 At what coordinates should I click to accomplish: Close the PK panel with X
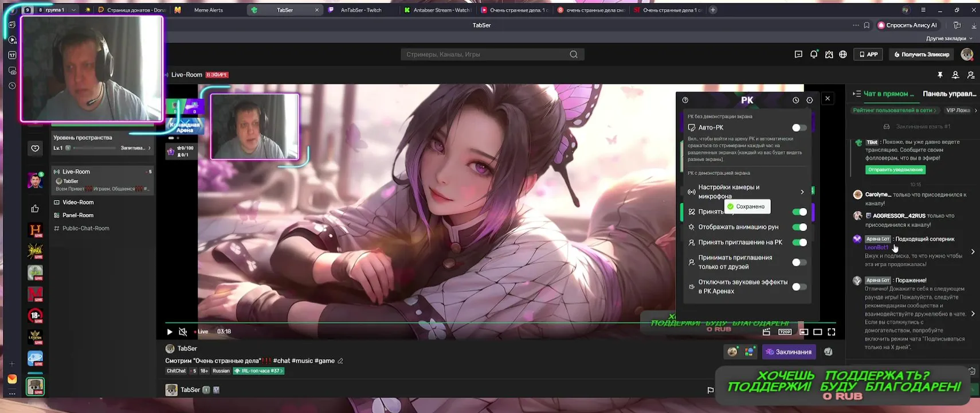[828, 99]
